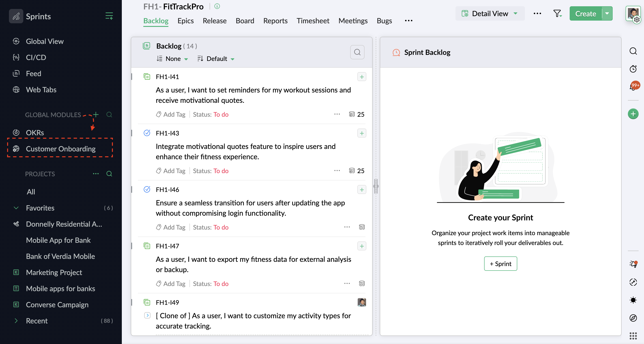Expand the Recent projects group

[16, 321]
